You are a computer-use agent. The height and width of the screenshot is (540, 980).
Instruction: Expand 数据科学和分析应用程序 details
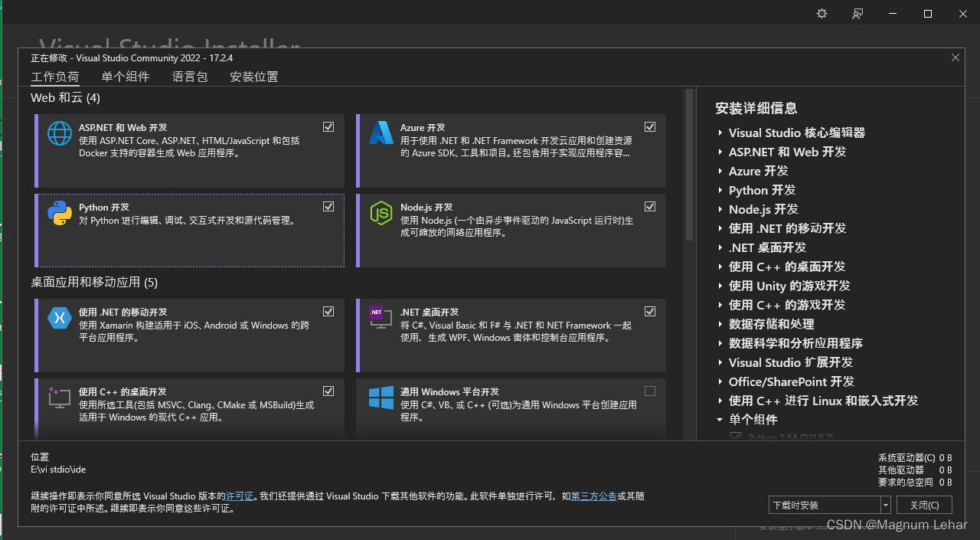point(720,343)
